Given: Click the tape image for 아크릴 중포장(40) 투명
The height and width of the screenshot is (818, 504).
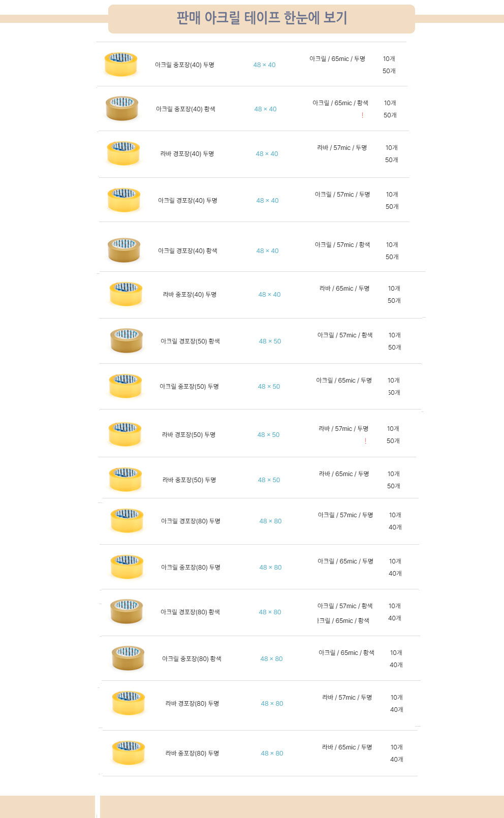Looking at the screenshot, I should 121,64.
